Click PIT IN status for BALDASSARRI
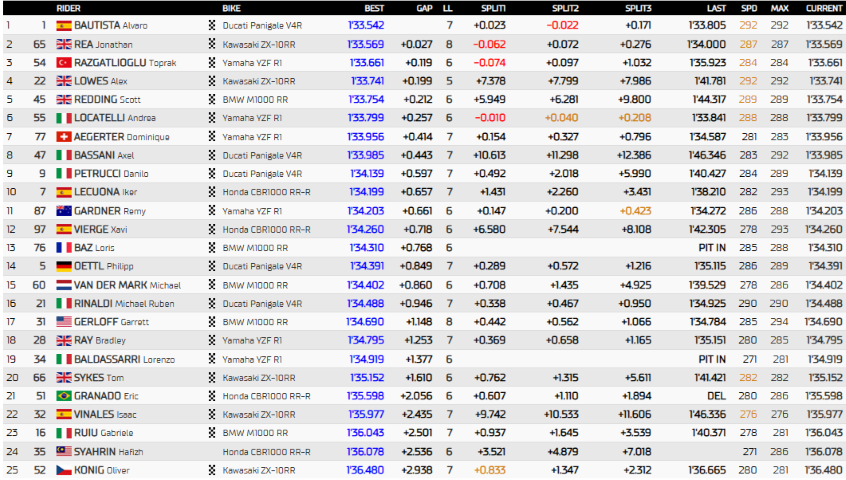Image resolution: width=846 pixels, height=480 pixels. (712, 359)
